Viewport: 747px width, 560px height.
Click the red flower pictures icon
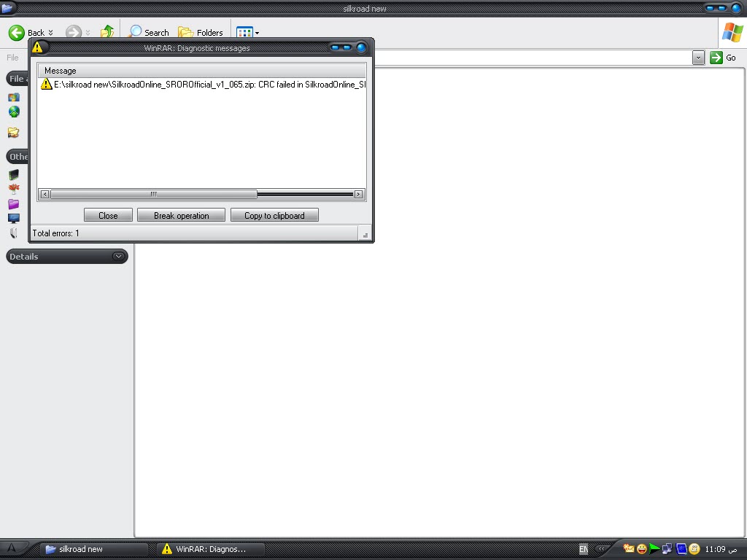point(14,189)
